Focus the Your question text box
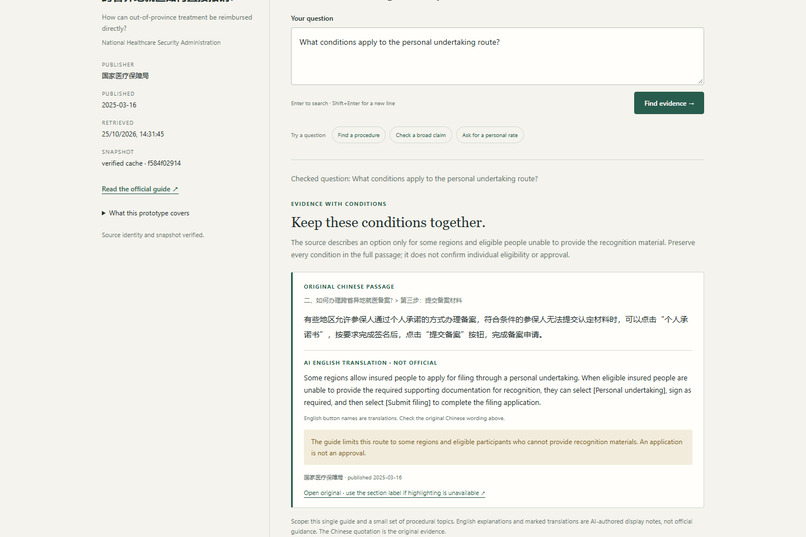806x537 pixels. pyautogui.click(x=497, y=56)
